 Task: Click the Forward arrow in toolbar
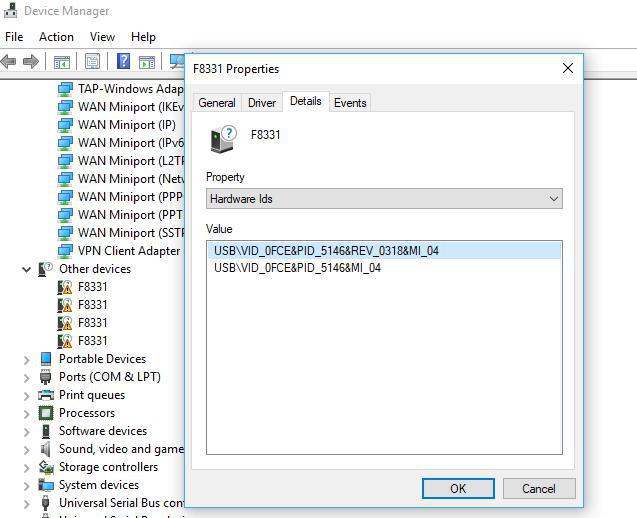tap(31, 62)
